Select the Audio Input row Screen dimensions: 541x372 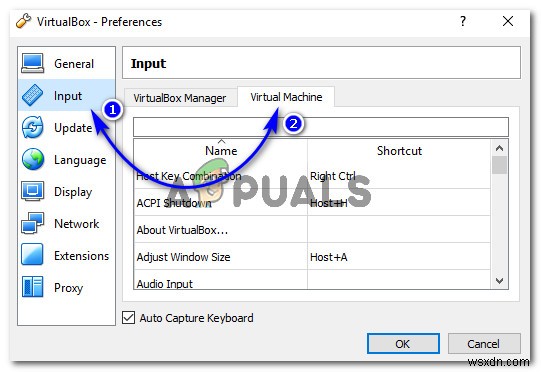coord(312,280)
